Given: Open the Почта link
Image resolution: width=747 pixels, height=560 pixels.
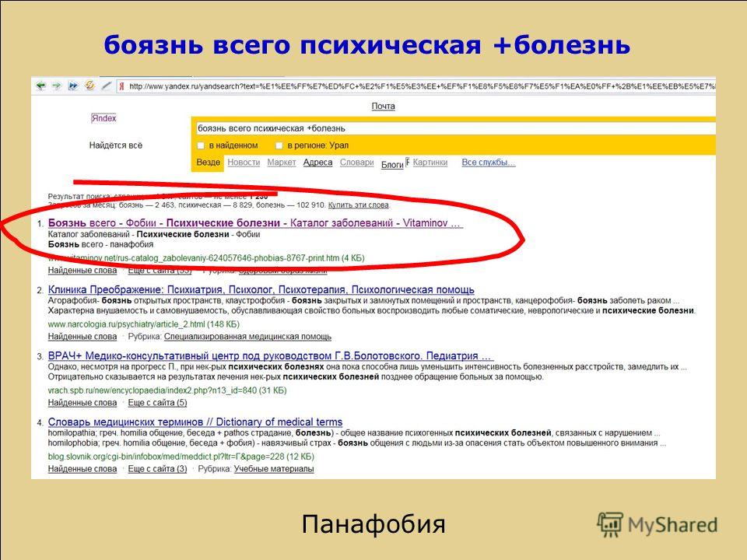Looking at the screenshot, I should tap(383, 106).
